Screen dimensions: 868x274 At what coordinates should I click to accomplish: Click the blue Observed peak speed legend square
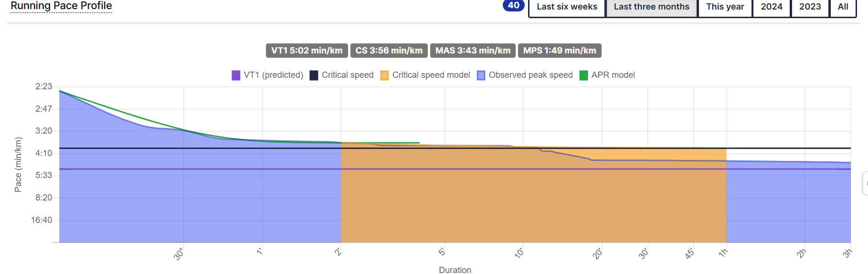(481, 75)
